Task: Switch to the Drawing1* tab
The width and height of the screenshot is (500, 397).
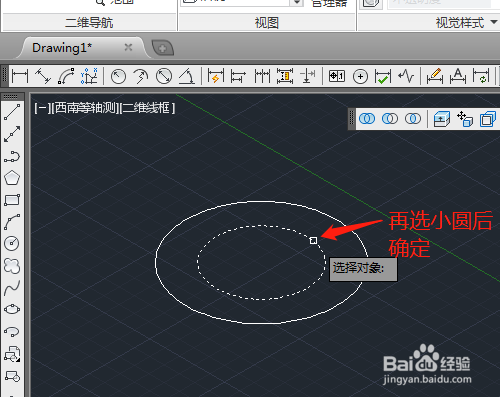Action: pyautogui.click(x=62, y=48)
